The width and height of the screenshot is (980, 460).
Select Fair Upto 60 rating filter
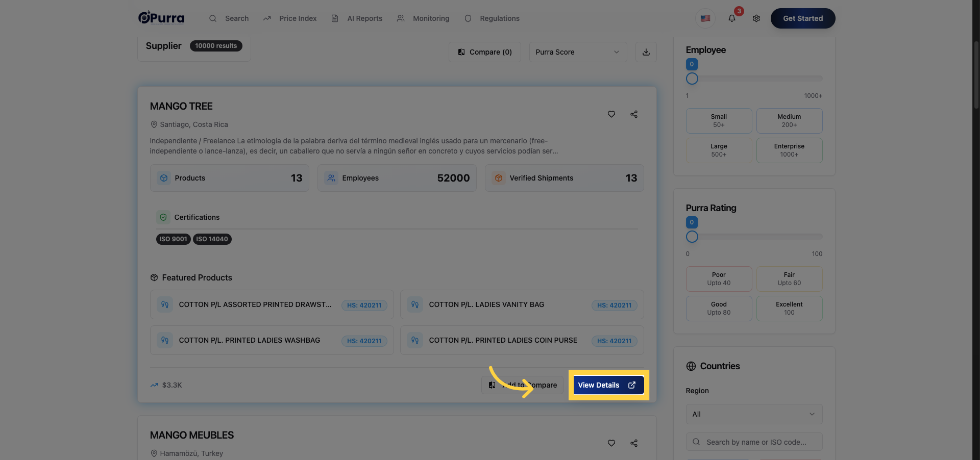click(789, 279)
